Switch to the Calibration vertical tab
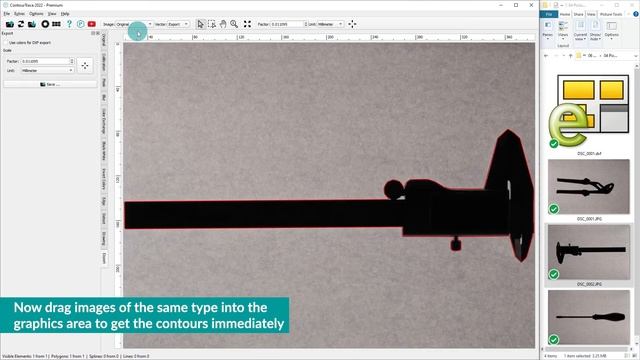The image size is (640, 360). pos(104,62)
